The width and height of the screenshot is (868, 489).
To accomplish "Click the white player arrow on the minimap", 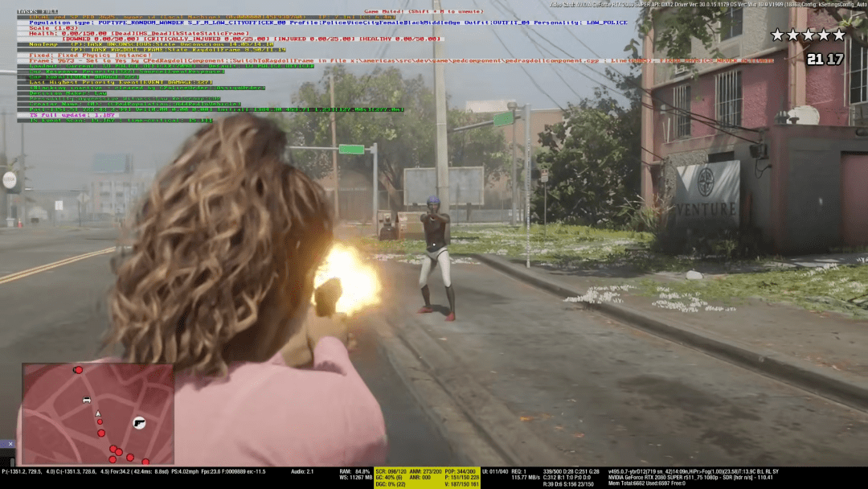I will (x=98, y=413).
